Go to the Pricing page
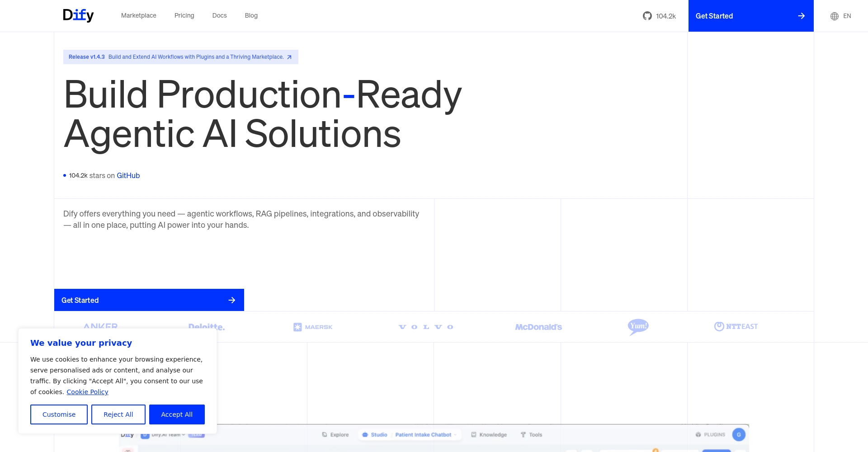The width and height of the screenshot is (868, 452). 184,15
